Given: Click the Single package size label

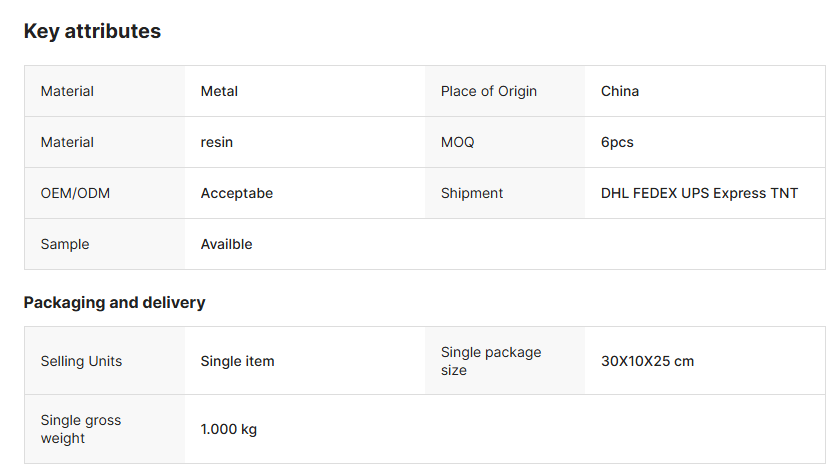Looking at the screenshot, I should point(490,361).
